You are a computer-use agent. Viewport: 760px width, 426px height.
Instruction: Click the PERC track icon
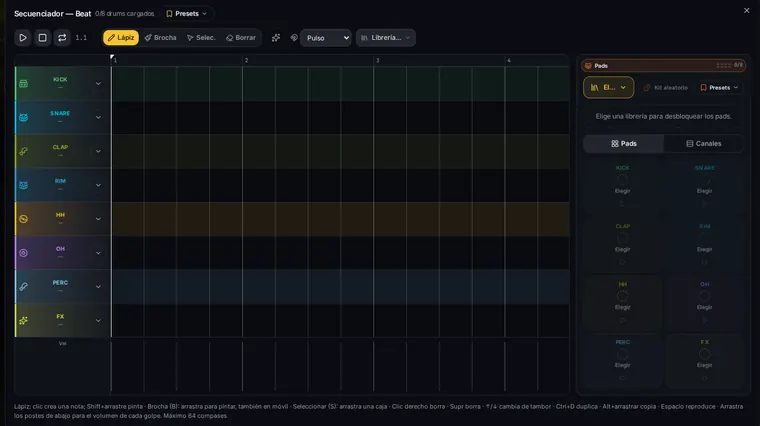coord(23,286)
